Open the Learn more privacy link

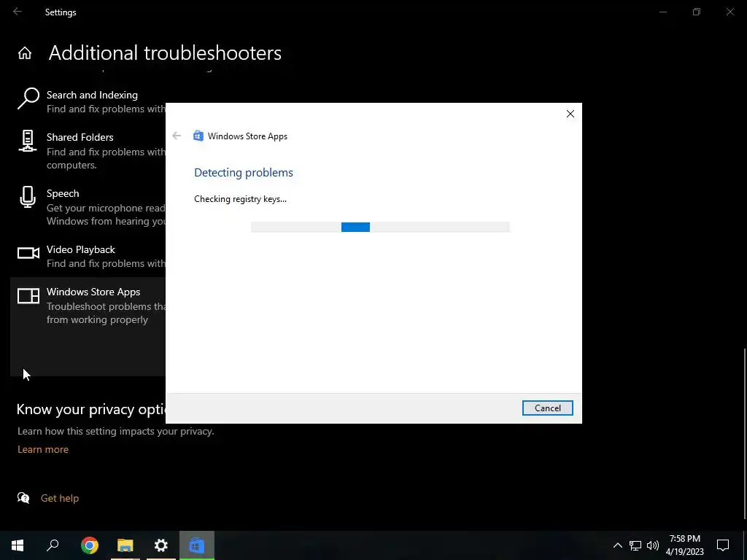click(43, 449)
